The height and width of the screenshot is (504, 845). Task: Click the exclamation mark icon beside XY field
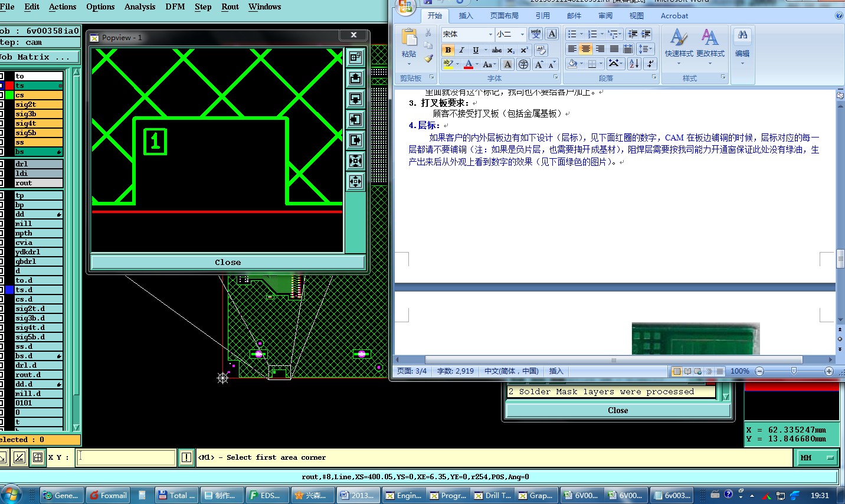tap(186, 457)
